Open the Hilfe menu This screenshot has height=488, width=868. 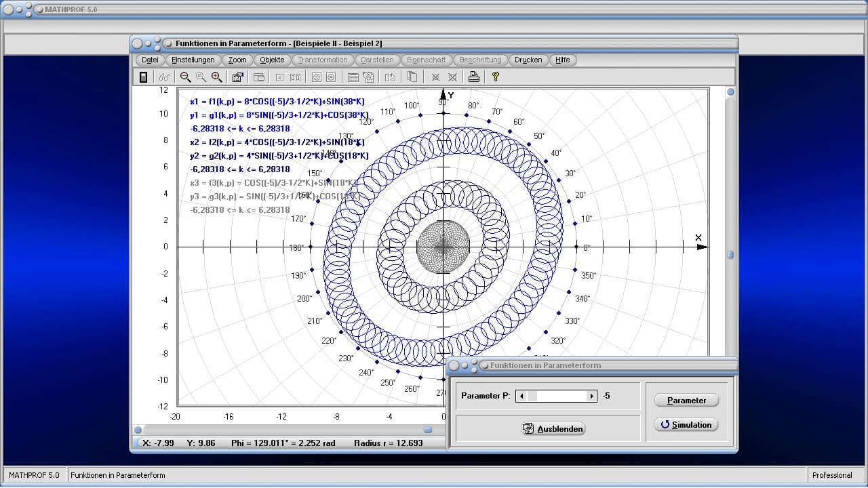(x=563, y=60)
